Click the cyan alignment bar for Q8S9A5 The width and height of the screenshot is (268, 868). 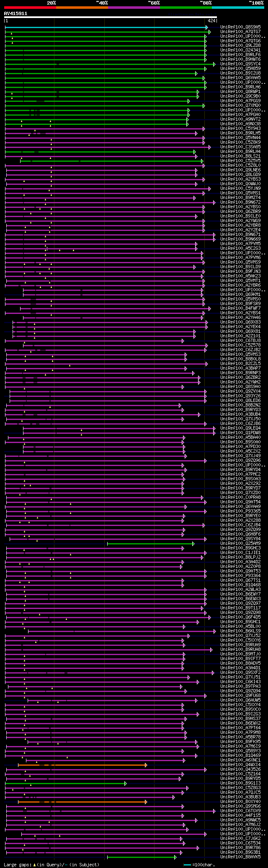pos(106,27)
